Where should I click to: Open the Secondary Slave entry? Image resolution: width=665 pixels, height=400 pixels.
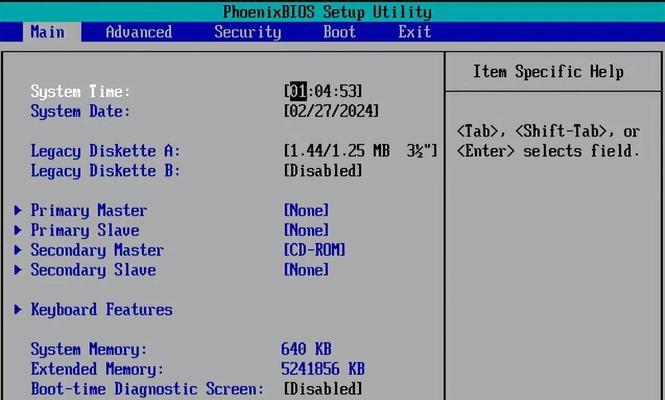[93, 270]
